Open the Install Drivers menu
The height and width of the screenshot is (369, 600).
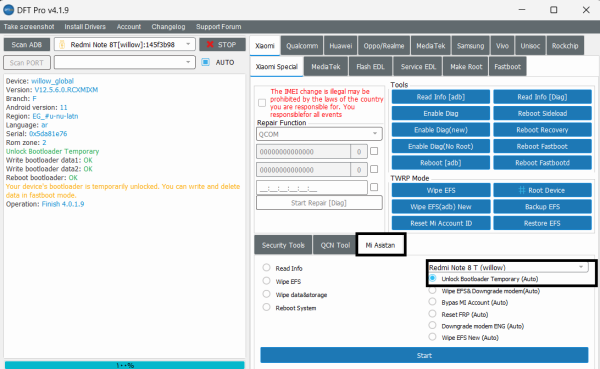(x=85, y=27)
